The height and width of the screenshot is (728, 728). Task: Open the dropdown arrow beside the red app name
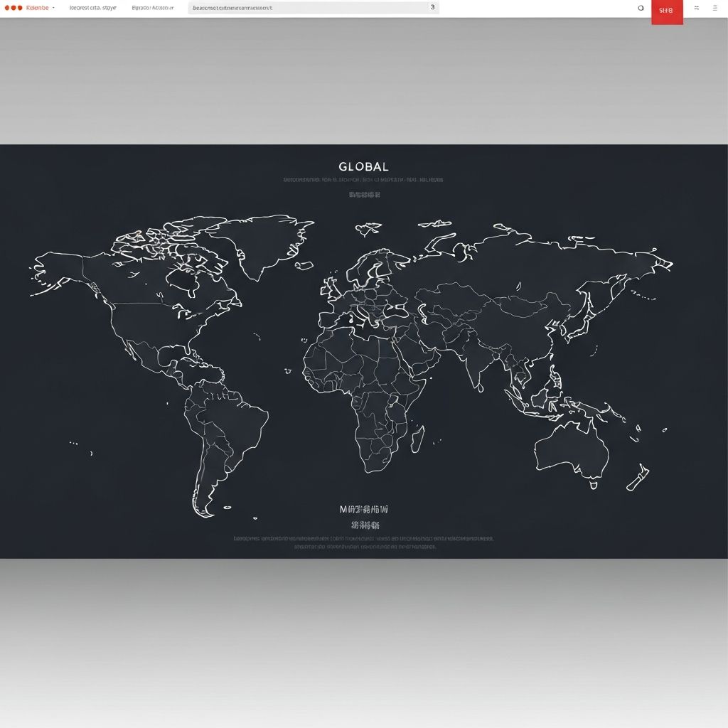tap(53, 8)
